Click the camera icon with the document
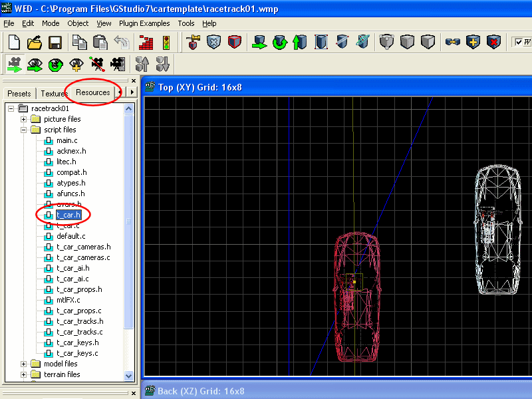 118,65
